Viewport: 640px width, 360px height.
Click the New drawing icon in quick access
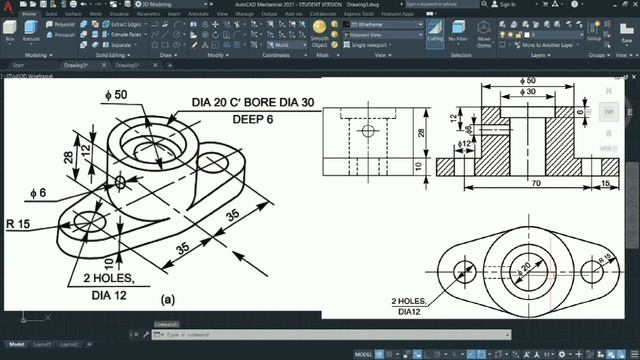tap(23, 4)
